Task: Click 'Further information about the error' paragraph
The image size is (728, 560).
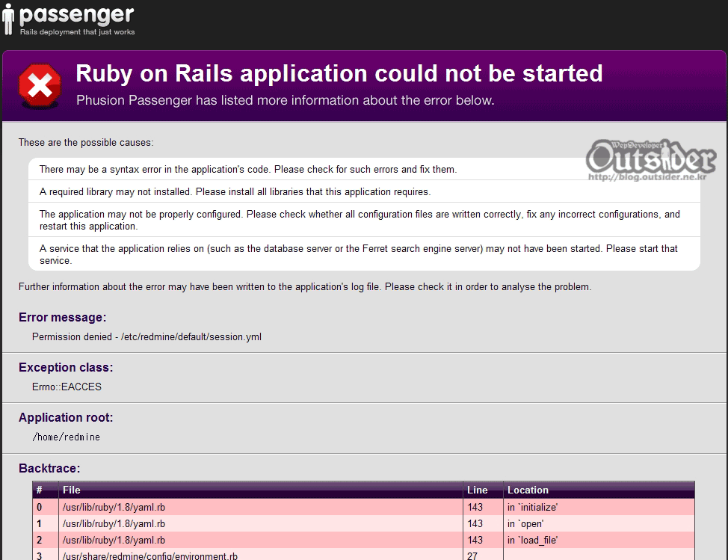Action: tap(305, 286)
